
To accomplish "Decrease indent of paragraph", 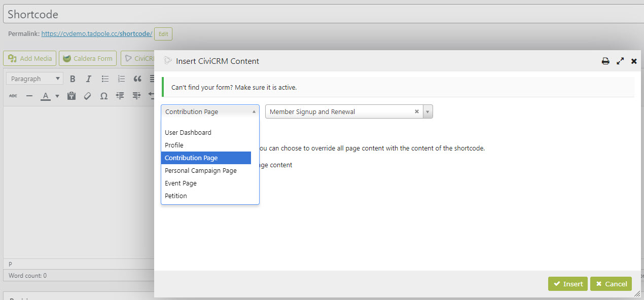I will tap(120, 96).
